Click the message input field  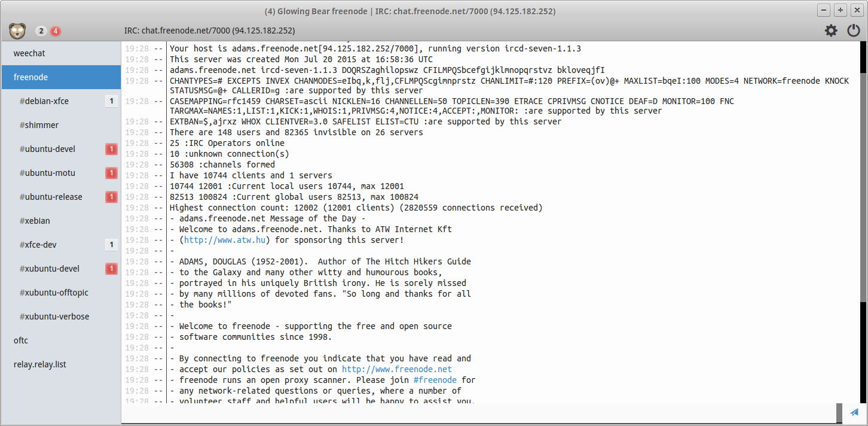point(478,412)
